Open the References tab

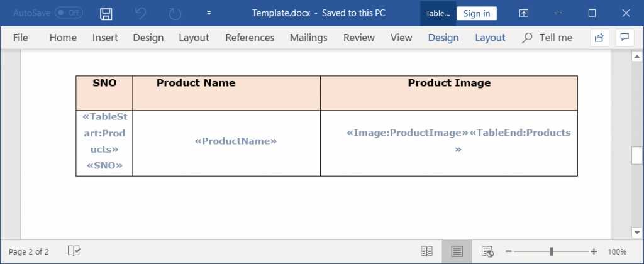(x=250, y=38)
